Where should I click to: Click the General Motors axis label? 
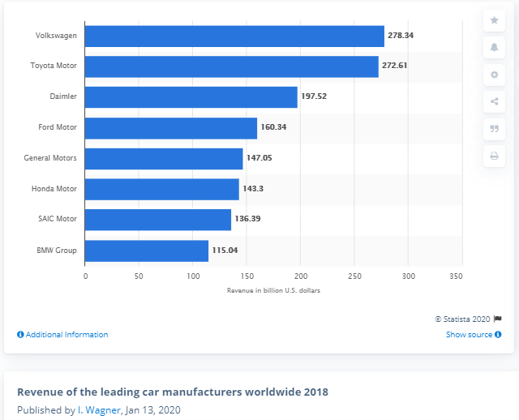pos(50,158)
